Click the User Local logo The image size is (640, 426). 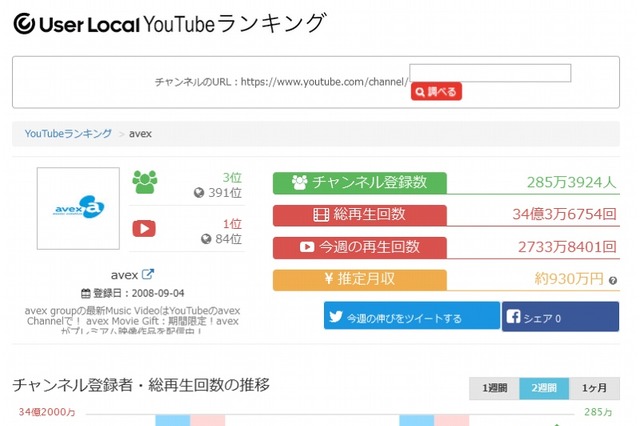coord(77,24)
